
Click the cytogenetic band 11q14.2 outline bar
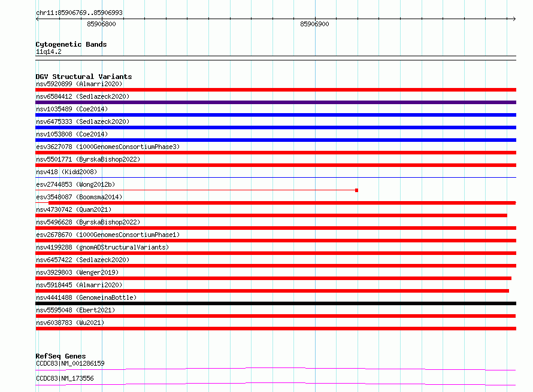coord(275,58)
